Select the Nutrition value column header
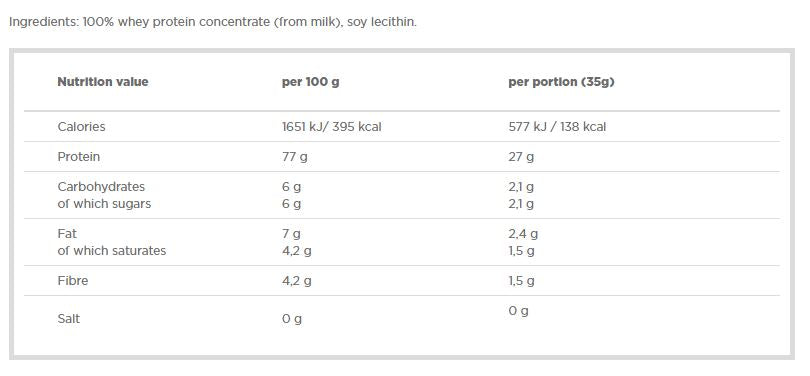 pyautogui.click(x=103, y=82)
